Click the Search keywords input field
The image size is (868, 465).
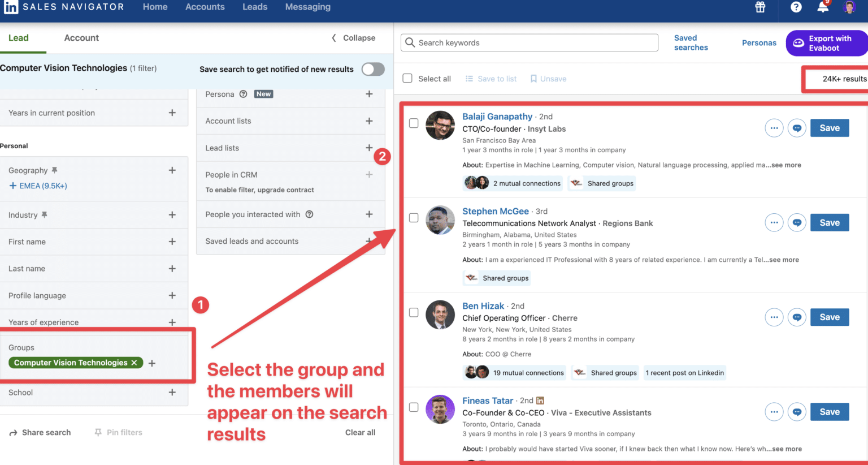529,42
